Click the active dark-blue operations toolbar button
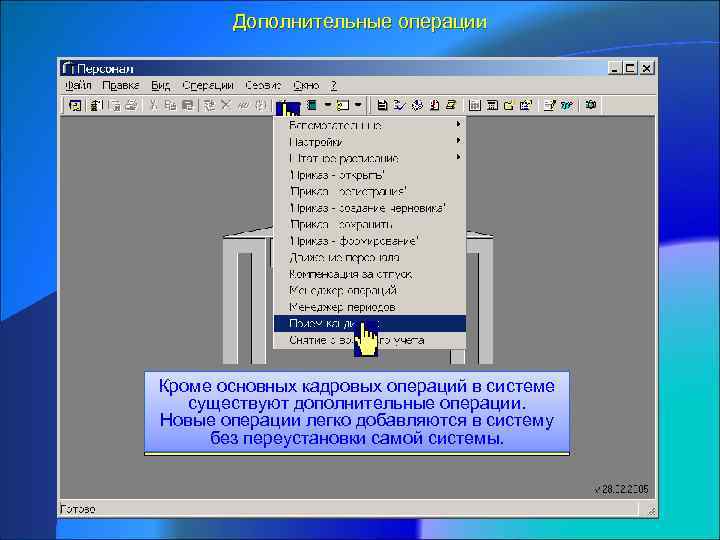720x540 pixels. pyautogui.click(x=288, y=107)
